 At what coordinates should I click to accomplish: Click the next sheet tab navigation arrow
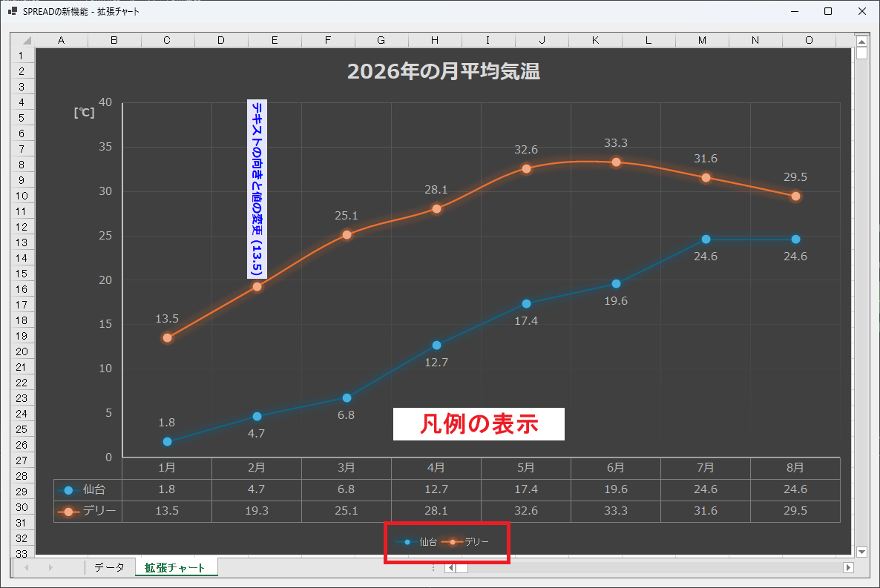tap(50, 568)
